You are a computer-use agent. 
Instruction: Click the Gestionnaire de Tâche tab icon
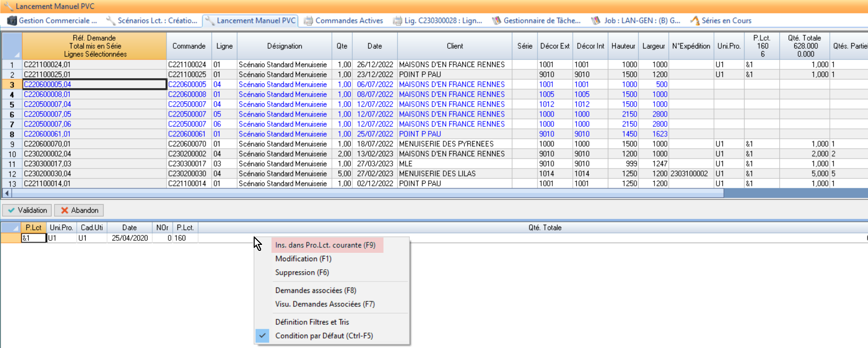pyautogui.click(x=496, y=21)
